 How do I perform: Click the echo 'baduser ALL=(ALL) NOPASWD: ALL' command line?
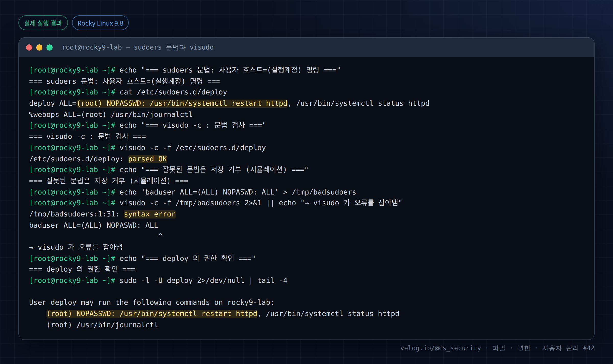coord(193,192)
